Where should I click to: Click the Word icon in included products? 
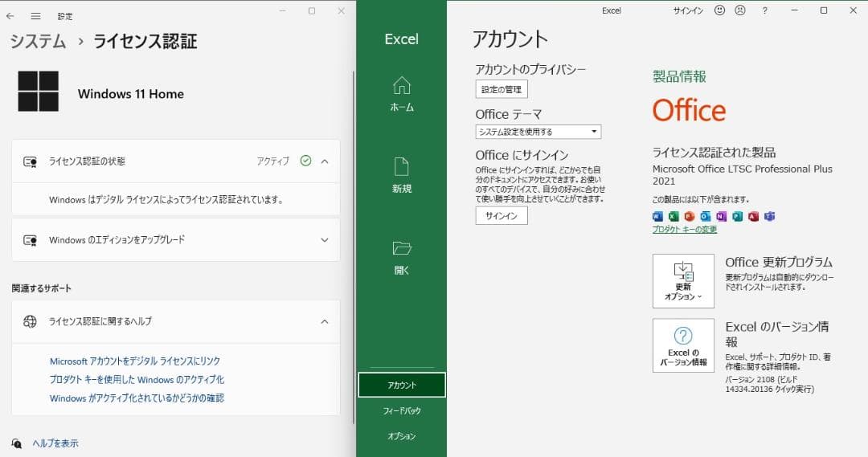coord(657,216)
